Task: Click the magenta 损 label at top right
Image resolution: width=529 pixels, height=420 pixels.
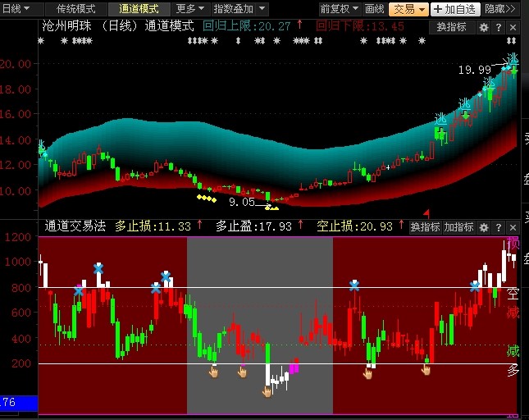Action: pos(513,243)
